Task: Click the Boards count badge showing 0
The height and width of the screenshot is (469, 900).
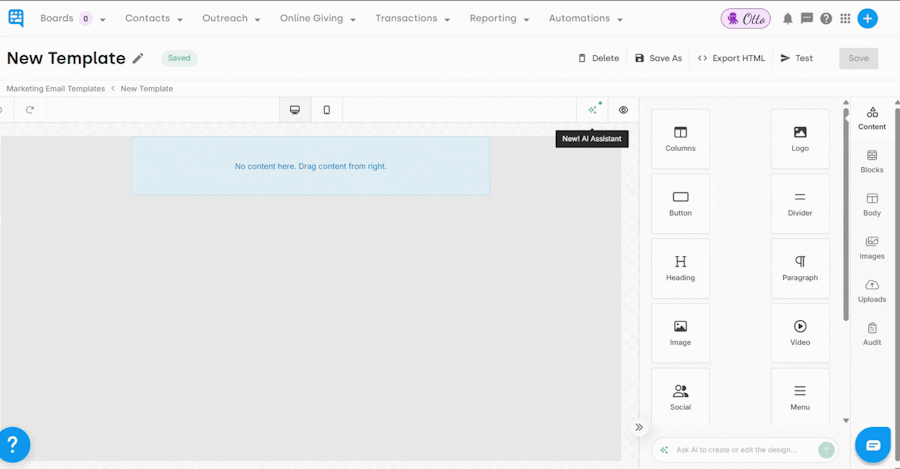Action: pos(86,18)
